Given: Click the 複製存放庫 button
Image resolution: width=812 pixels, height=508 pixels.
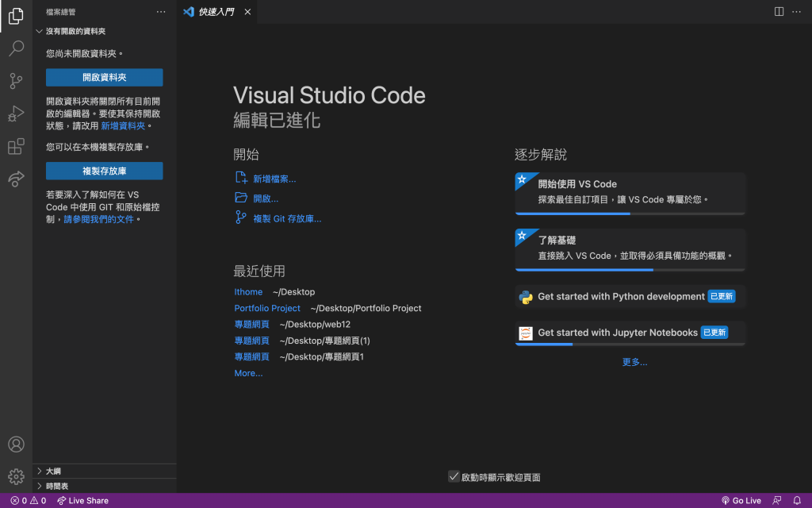Looking at the screenshot, I should 104,171.
